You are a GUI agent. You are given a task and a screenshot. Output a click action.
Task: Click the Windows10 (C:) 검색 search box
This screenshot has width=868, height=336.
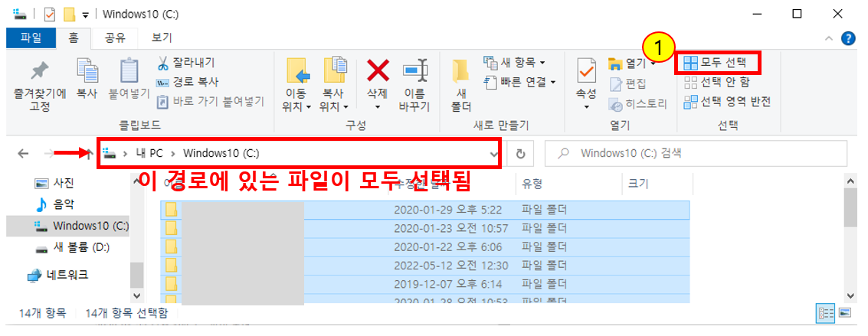click(x=696, y=154)
